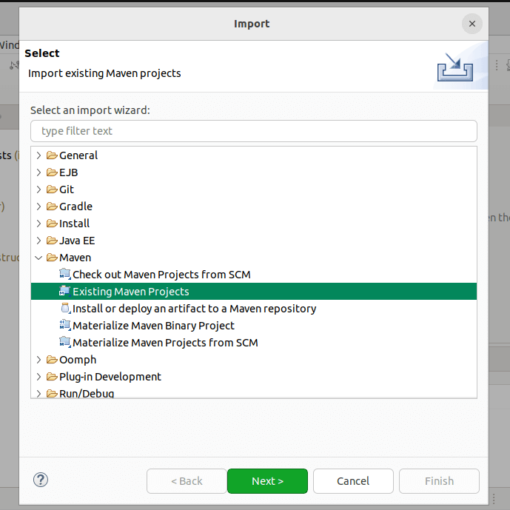Click the disabled Finish button
510x510 pixels.
click(439, 481)
